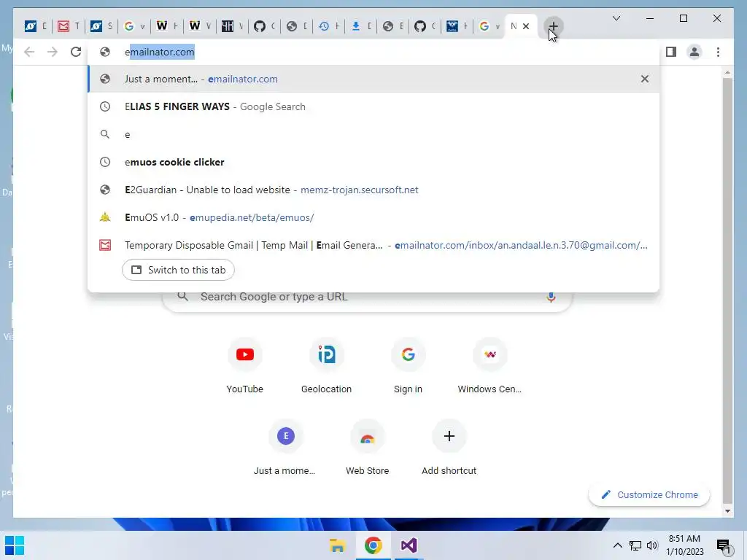
Task: Open the Google 'Sign in' shortcut
Action: 408,365
